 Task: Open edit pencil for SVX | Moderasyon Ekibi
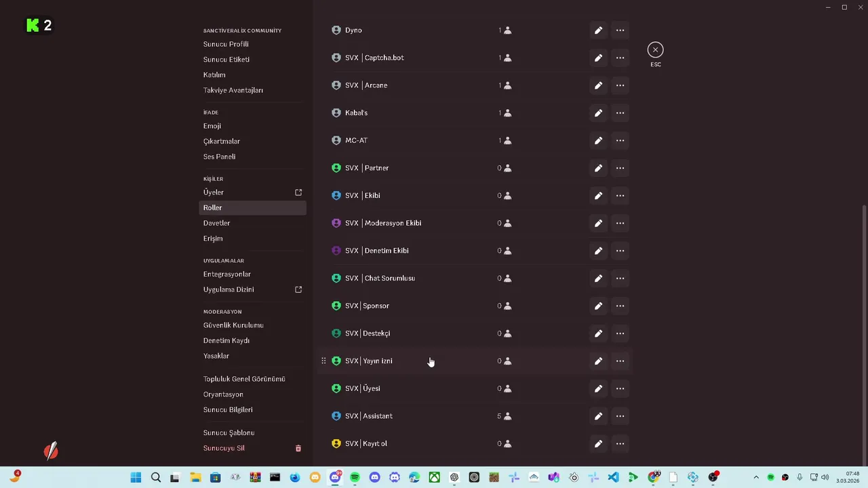598,223
